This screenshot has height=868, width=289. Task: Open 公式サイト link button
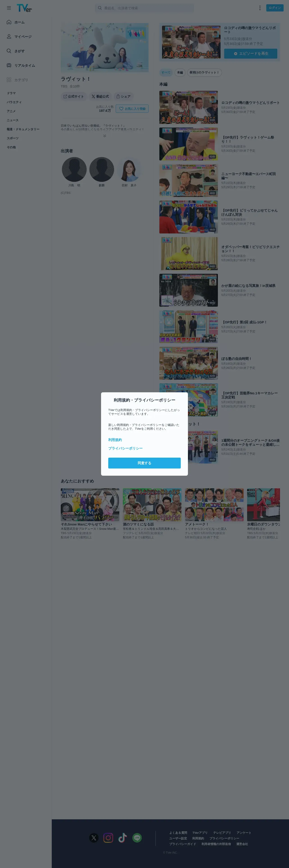pyautogui.click(x=74, y=96)
